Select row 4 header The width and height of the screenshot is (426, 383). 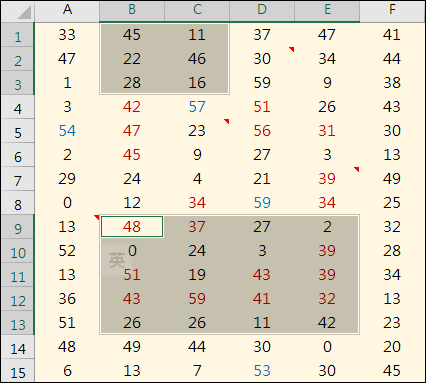point(18,107)
